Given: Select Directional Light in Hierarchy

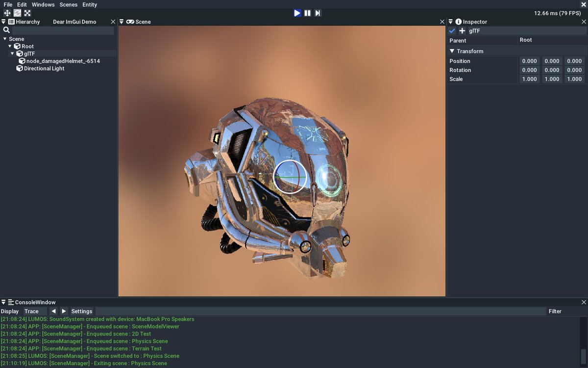Looking at the screenshot, I should [x=44, y=68].
